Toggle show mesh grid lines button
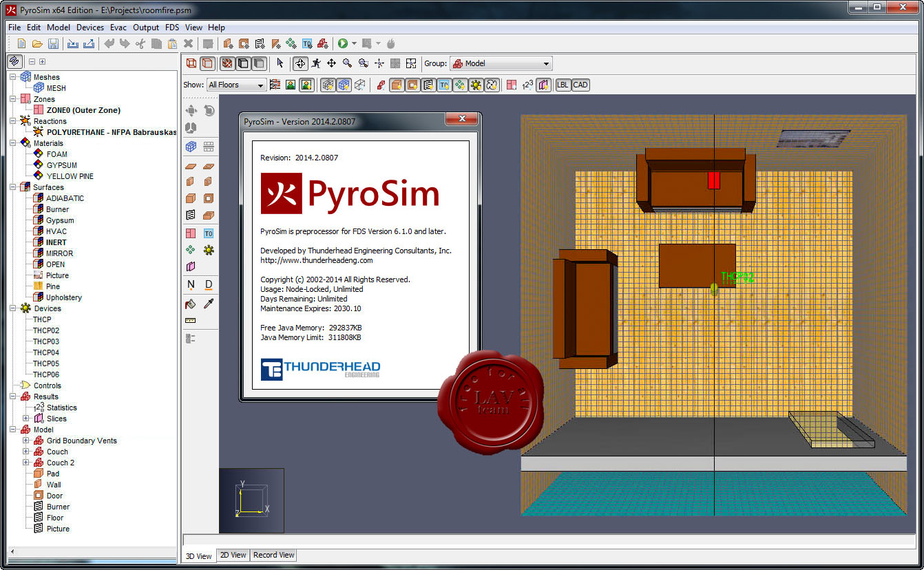 pyautogui.click(x=328, y=85)
